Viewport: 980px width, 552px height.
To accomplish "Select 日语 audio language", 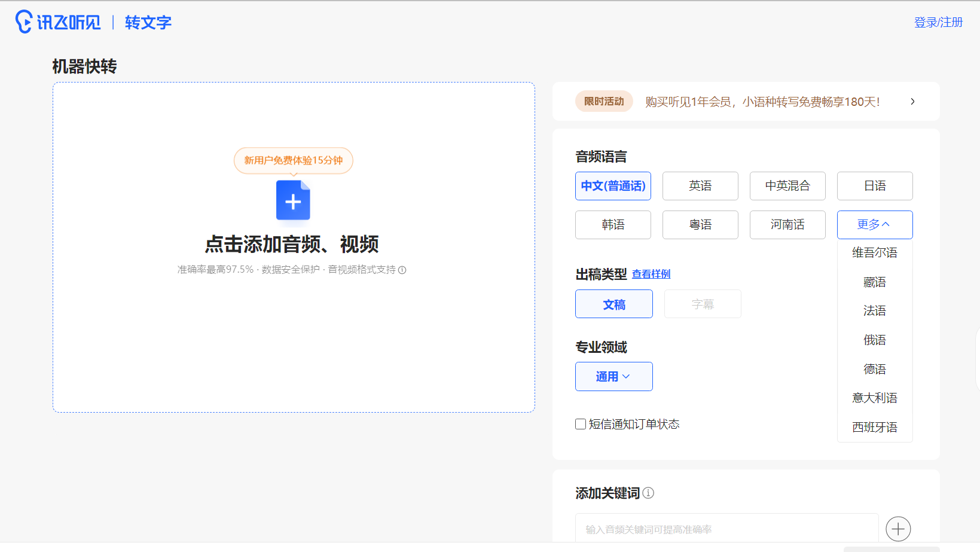I will pos(875,186).
